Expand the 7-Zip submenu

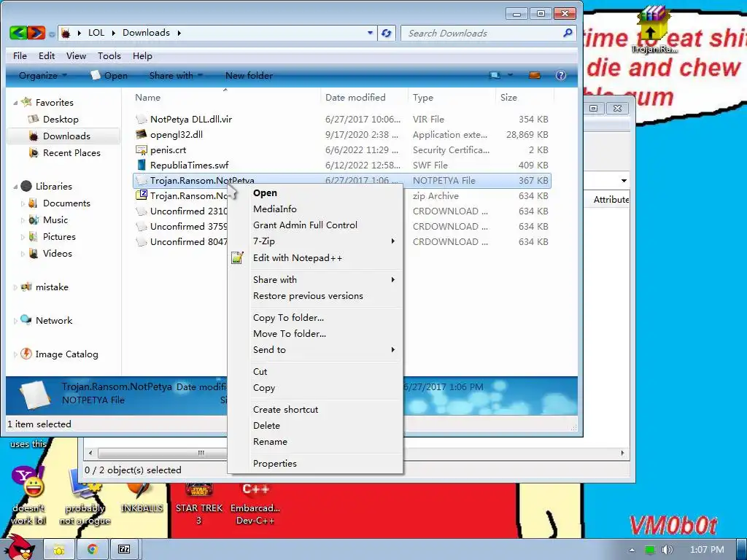coord(314,241)
